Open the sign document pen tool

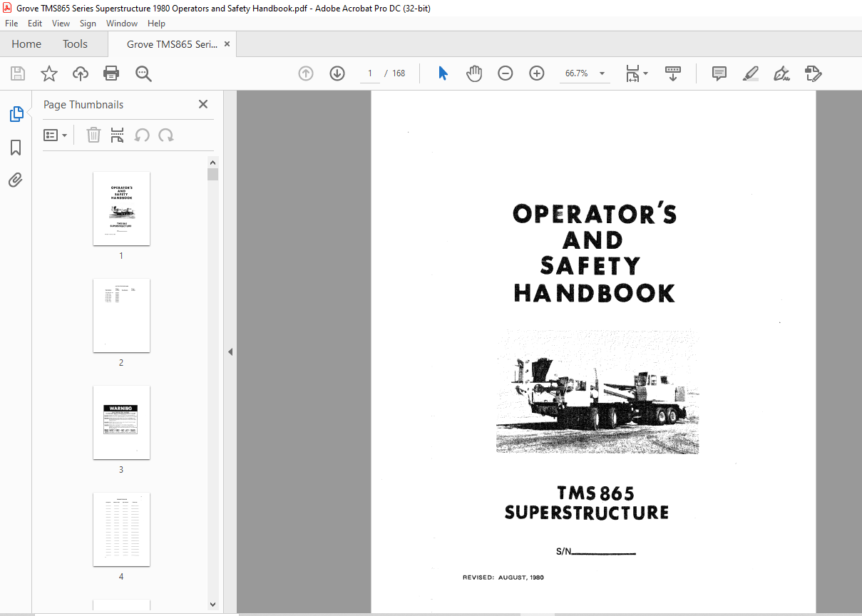click(781, 73)
